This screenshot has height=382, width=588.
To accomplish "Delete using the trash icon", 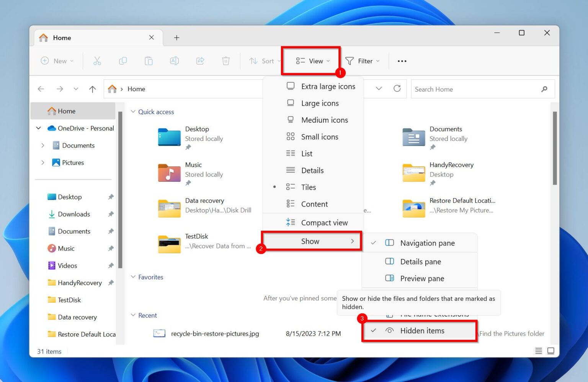I will coord(225,61).
